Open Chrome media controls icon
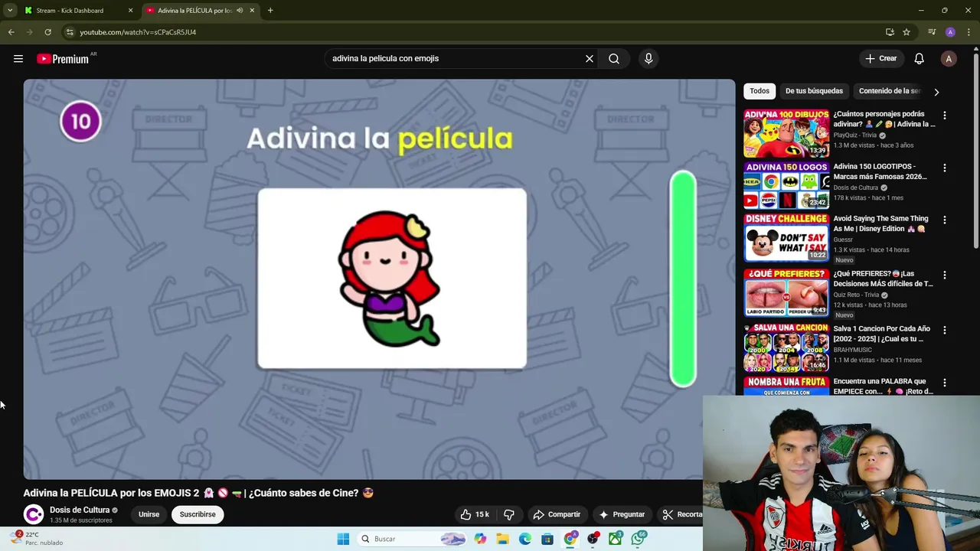 click(x=932, y=32)
